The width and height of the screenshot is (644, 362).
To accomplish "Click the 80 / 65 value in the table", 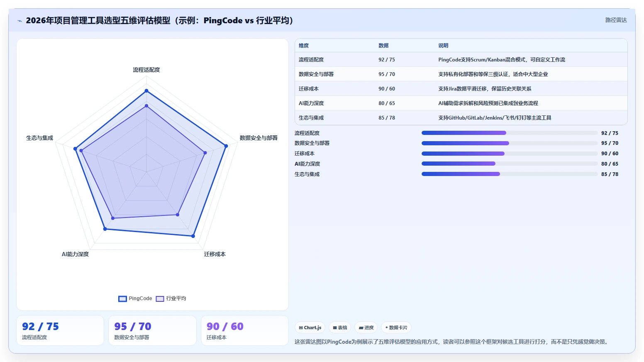I will [x=387, y=103].
